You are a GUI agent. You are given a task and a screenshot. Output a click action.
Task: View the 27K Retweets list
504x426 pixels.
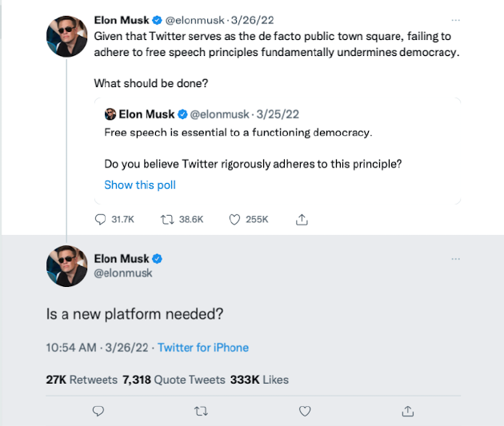tap(82, 380)
